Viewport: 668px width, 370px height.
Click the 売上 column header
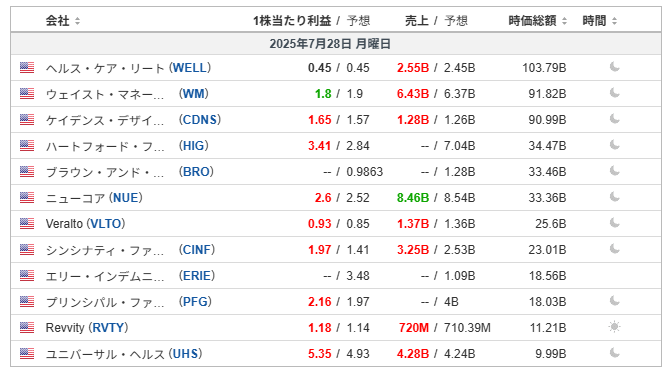pos(417,20)
